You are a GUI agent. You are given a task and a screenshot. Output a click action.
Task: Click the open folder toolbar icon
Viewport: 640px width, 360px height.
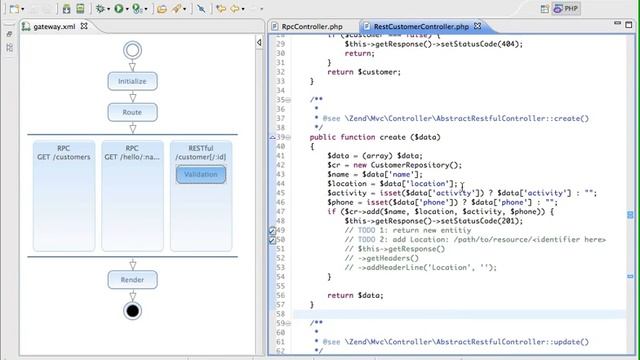[162, 9]
